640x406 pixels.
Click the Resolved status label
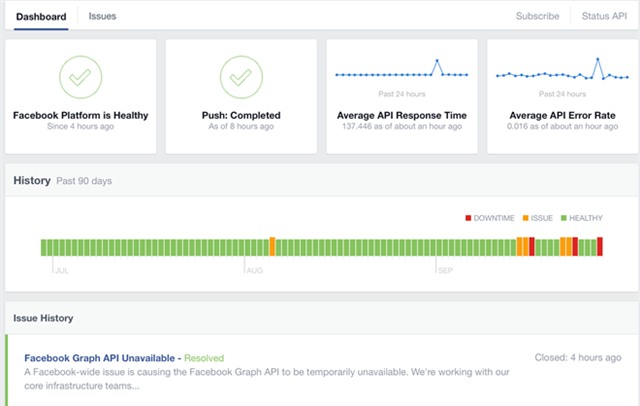(205, 357)
